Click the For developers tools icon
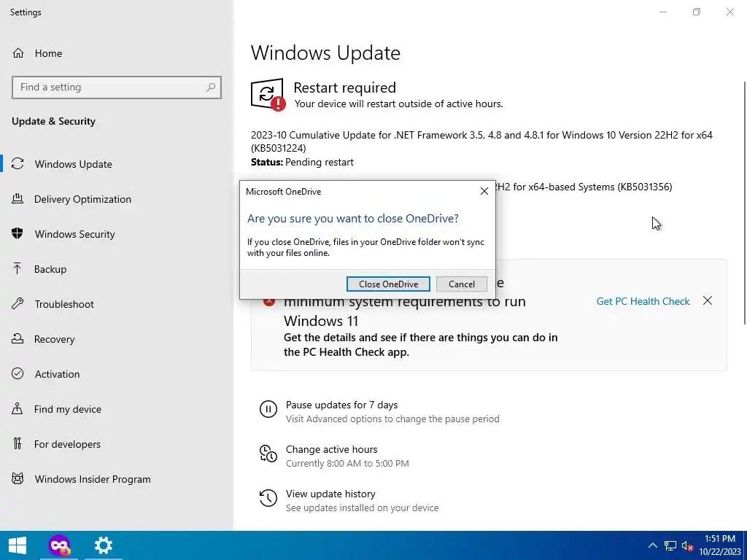Image resolution: width=747 pixels, height=560 pixels. (x=18, y=444)
